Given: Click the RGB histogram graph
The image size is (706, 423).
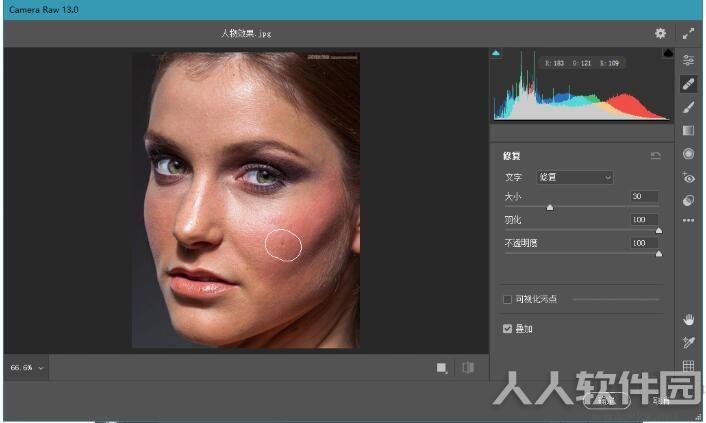Looking at the screenshot, I should (581, 85).
